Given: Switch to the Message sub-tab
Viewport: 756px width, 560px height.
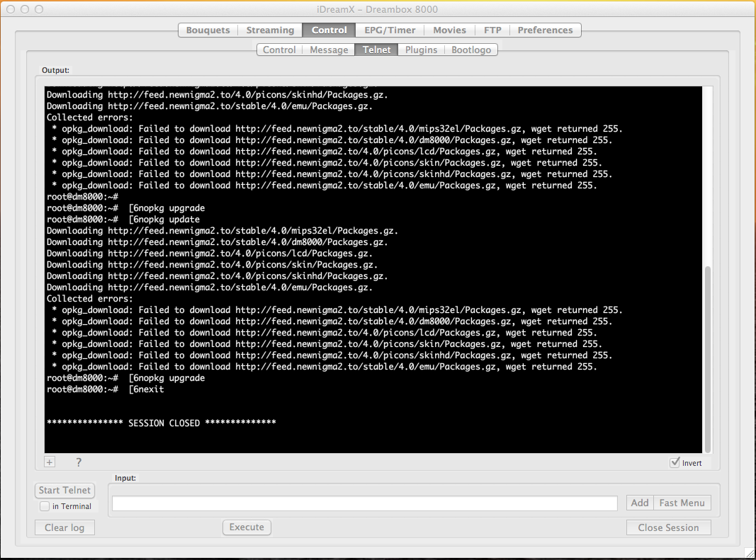Looking at the screenshot, I should [329, 50].
